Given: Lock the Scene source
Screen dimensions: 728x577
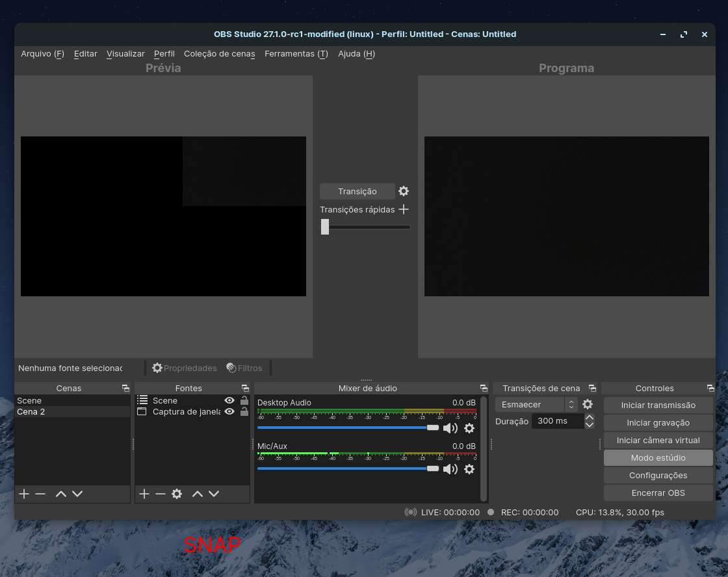Looking at the screenshot, I should (244, 400).
